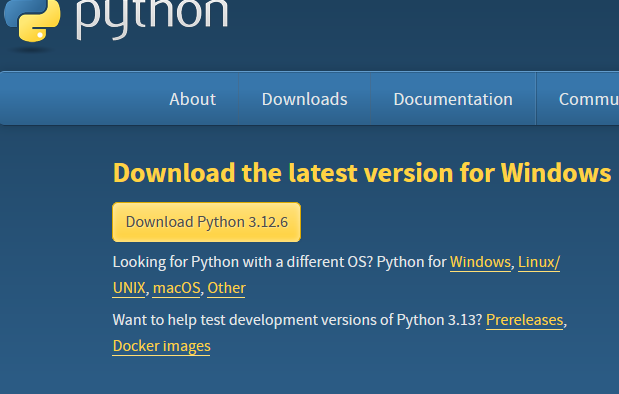
Task: Visit the Prereleases link
Action: point(524,320)
